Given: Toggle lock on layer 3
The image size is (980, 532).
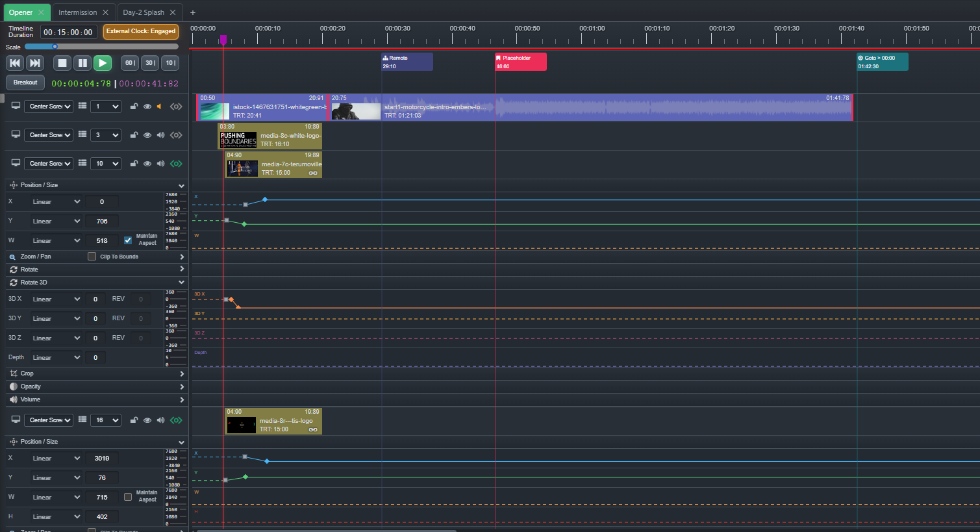Looking at the screenshot, I should pos(134,135).
